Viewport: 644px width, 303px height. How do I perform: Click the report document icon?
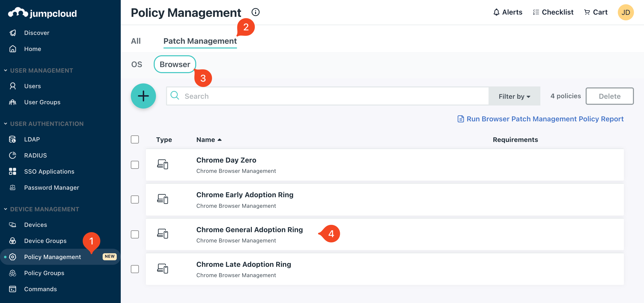(x=461, y=119)
